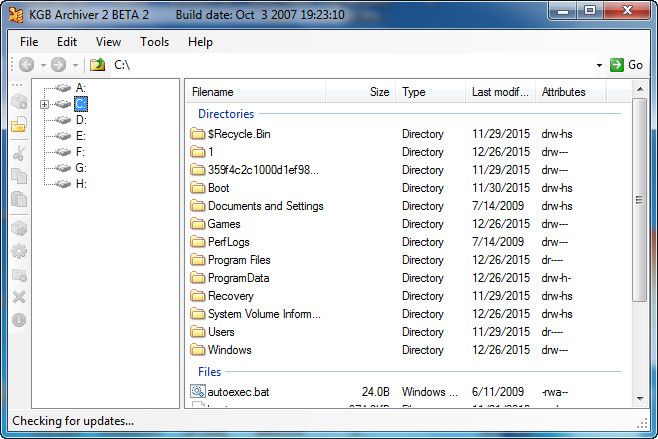Viewport: 658px width, 439px height.
Task: Click the C:\ address path field
Action: tap(352, 65)
